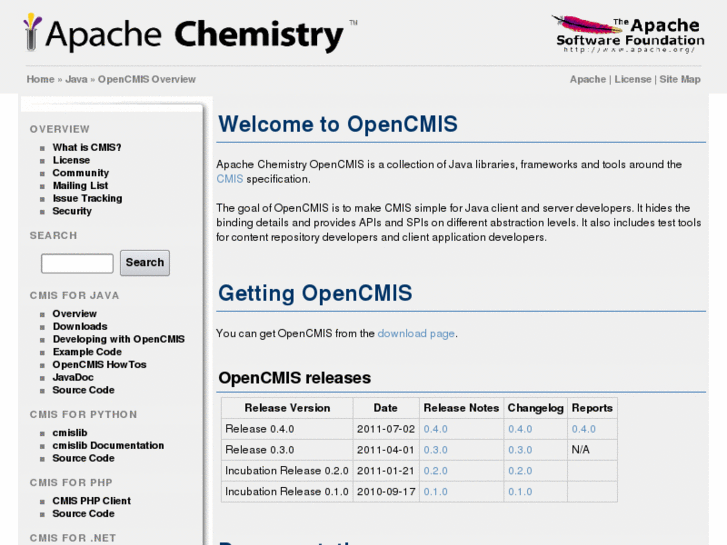Click the date 2011-04-01
727x545 pixels.
click(x=386, y=450)
